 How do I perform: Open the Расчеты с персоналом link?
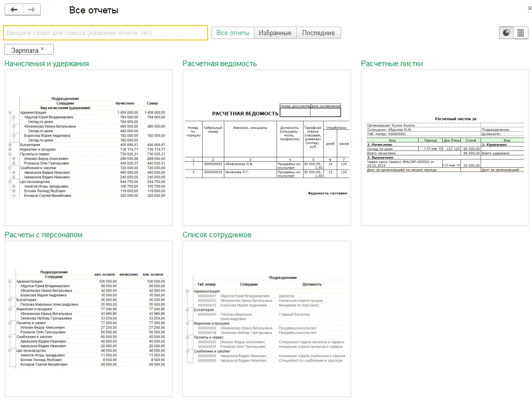43,235
